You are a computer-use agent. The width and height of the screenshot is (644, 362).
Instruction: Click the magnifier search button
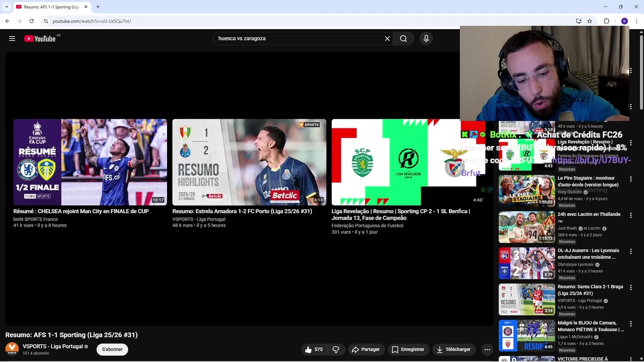(404, 39)
